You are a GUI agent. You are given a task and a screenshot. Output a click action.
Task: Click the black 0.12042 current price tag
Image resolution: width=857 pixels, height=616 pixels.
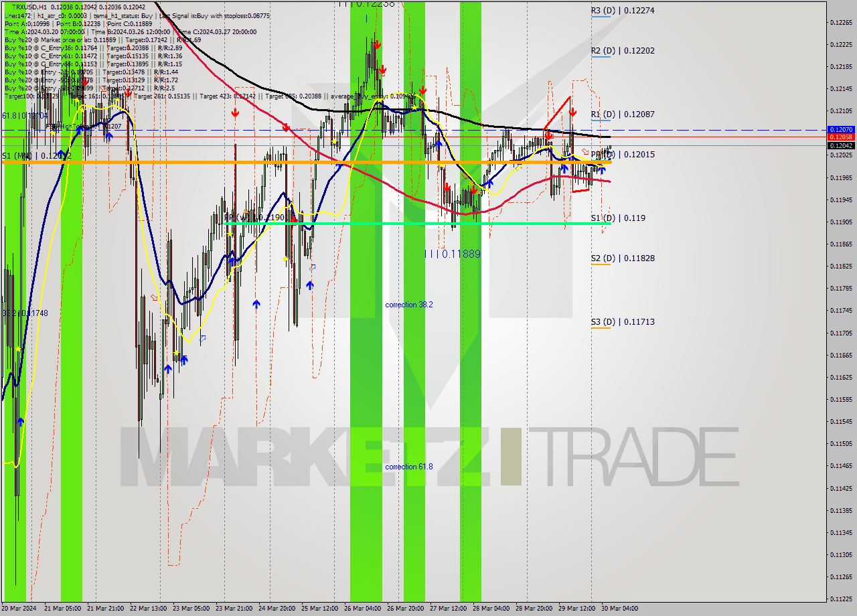click(840, 145)
